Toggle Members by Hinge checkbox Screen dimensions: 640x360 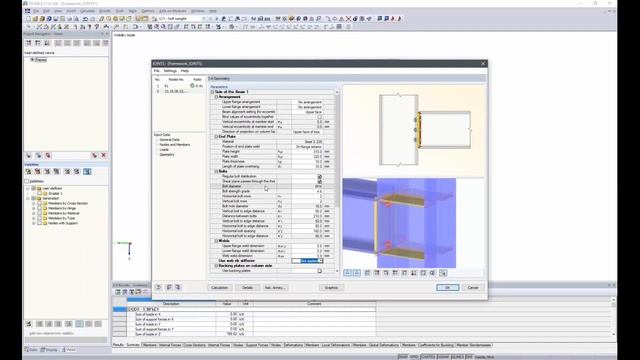coord(40,208)
